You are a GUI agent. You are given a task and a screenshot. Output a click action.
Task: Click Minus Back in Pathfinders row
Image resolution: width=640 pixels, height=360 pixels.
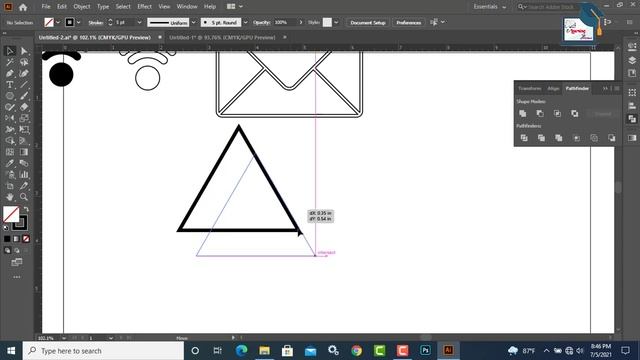(611, 138)
